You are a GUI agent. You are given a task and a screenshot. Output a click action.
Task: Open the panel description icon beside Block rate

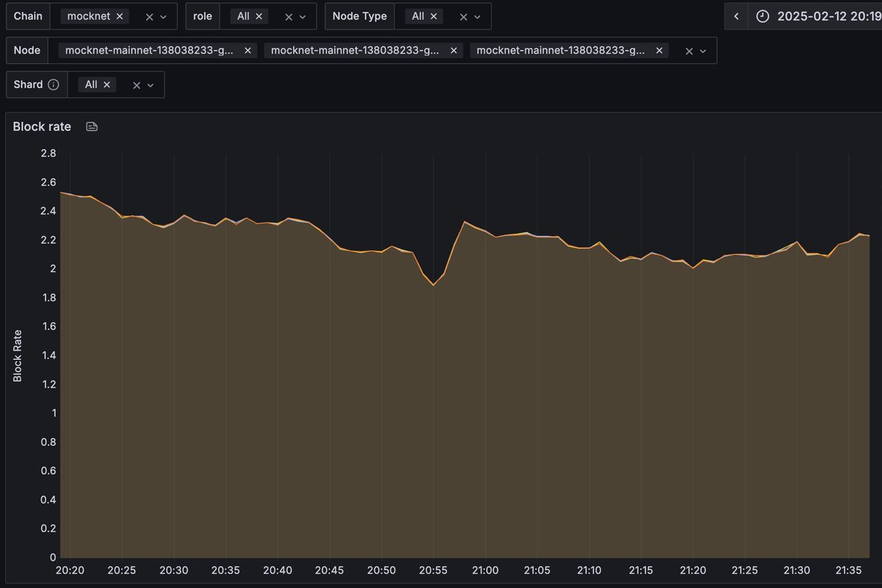tap(91, 126)
